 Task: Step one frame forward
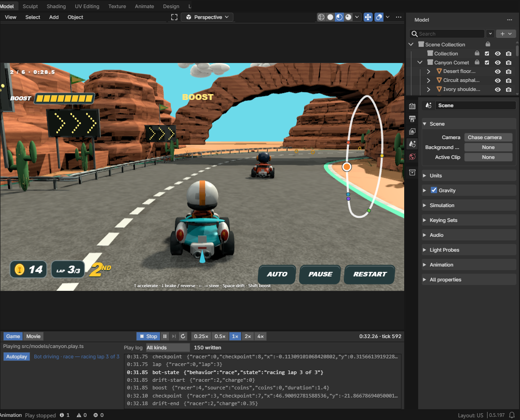click(x=174, y=336)
